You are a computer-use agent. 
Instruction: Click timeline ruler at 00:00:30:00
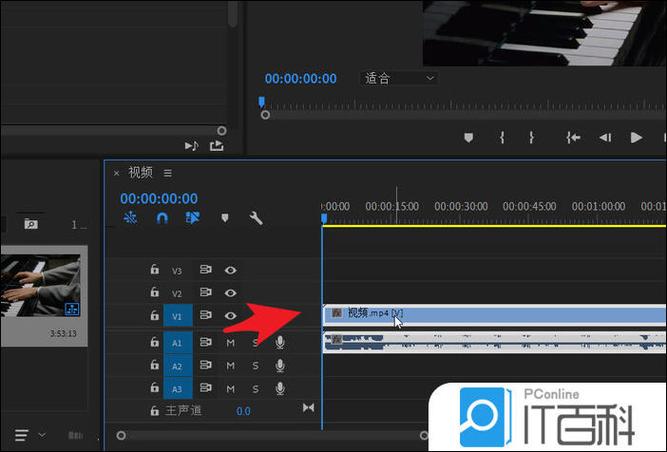tap(461, 206)
